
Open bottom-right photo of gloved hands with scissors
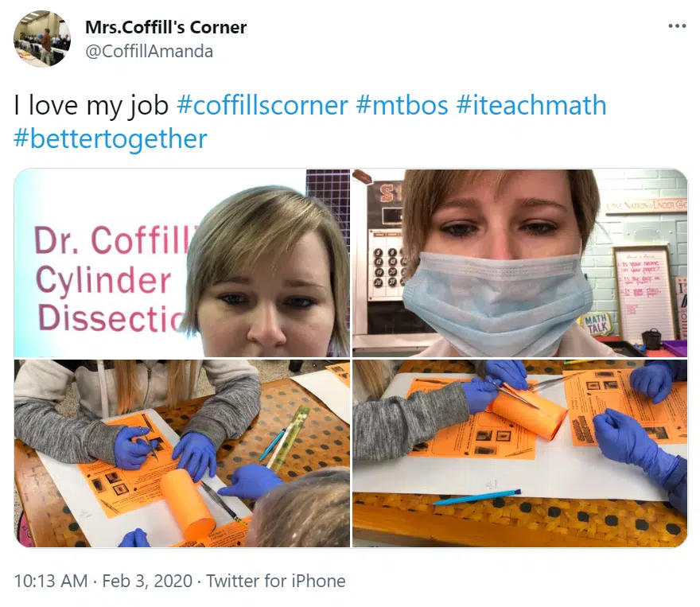(x=520, y=453)
